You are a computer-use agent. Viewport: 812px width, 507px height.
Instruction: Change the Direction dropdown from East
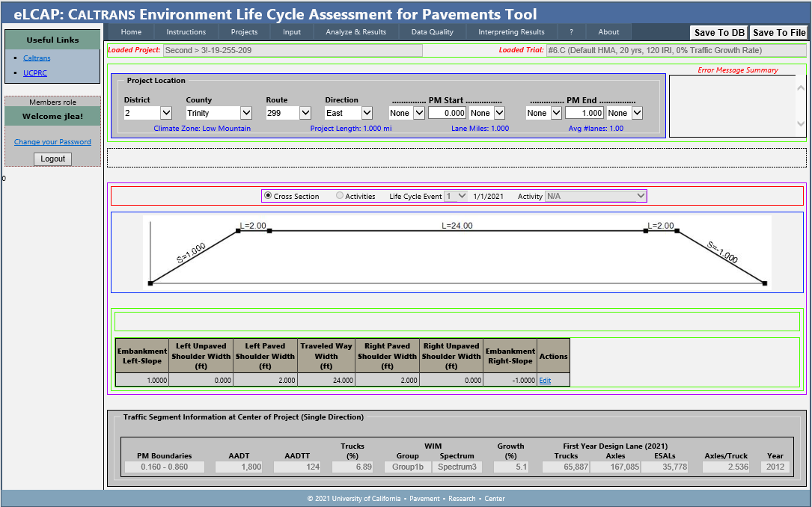(348, 113)
